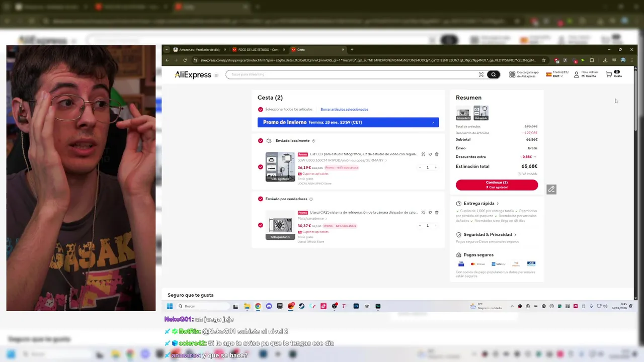This screenshot has height=362, width=644.
Task: Open variant selector 50W U800 160CMTRIPOD
Action: pyautogui.click(x=342, y=160)
